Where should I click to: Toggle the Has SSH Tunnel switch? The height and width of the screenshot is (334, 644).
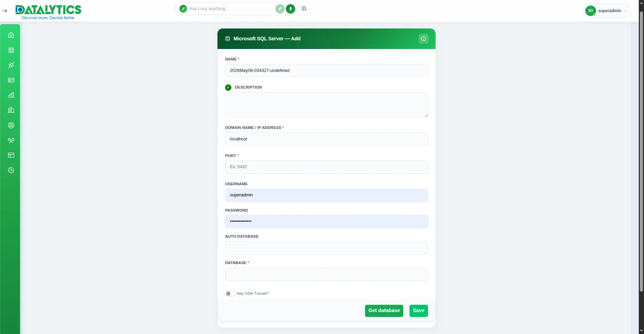tap(230, 294)
